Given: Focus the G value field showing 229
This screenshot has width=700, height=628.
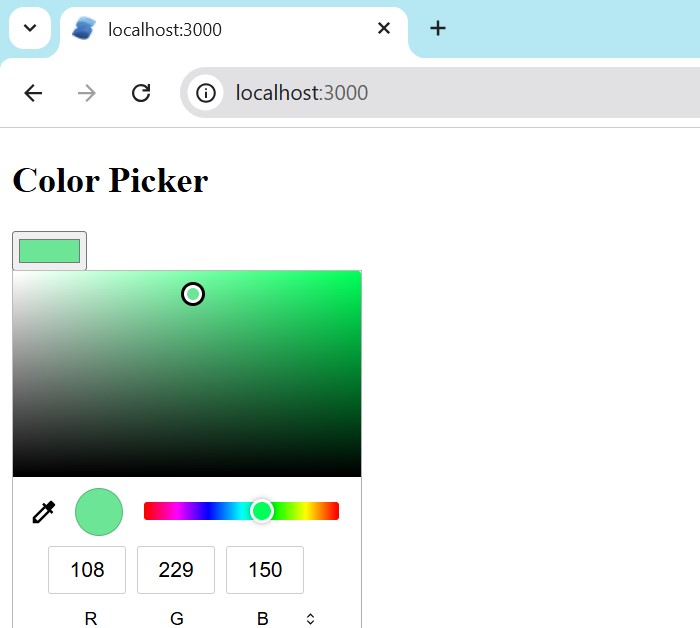Looking at the screenshot, I should pos(176,570).
